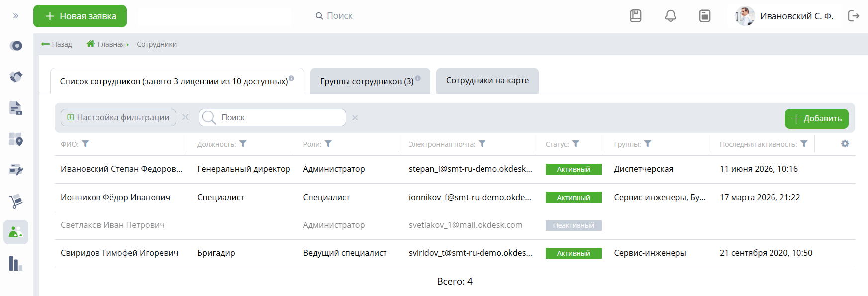This screenshot has height=296, width=868.
Task: Click the top global search field
Action: pos(334,16)
